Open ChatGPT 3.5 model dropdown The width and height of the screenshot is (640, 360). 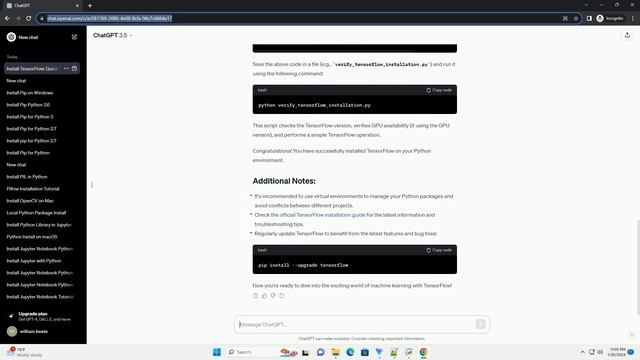113,36
